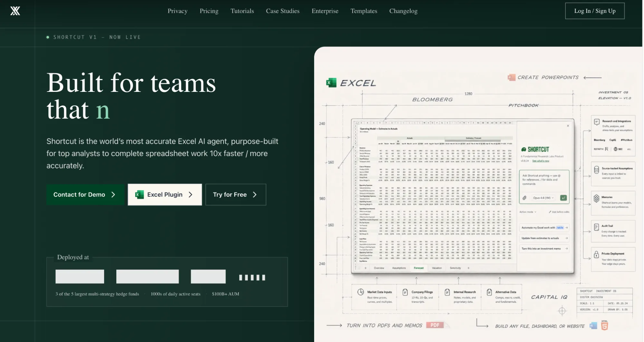This screenshot has height=342, width=644.
Task: Click the first Deployed at logo placeholder
Action: 80,277
